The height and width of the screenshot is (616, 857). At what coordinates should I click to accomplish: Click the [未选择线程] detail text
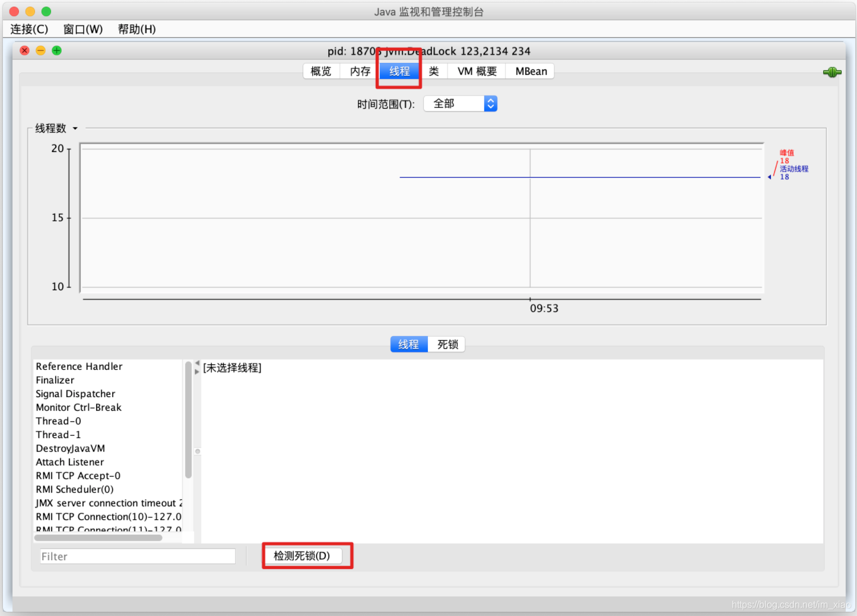[232, 368]
